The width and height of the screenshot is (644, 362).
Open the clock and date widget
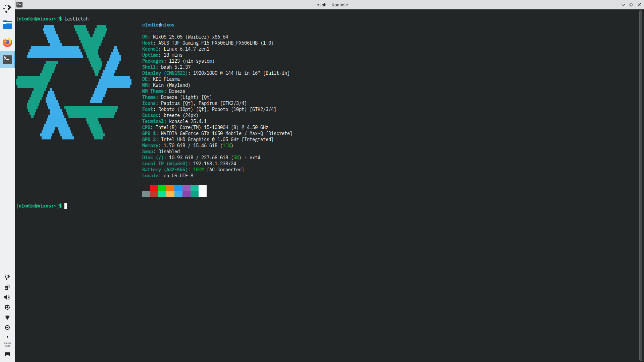[7, 344]
